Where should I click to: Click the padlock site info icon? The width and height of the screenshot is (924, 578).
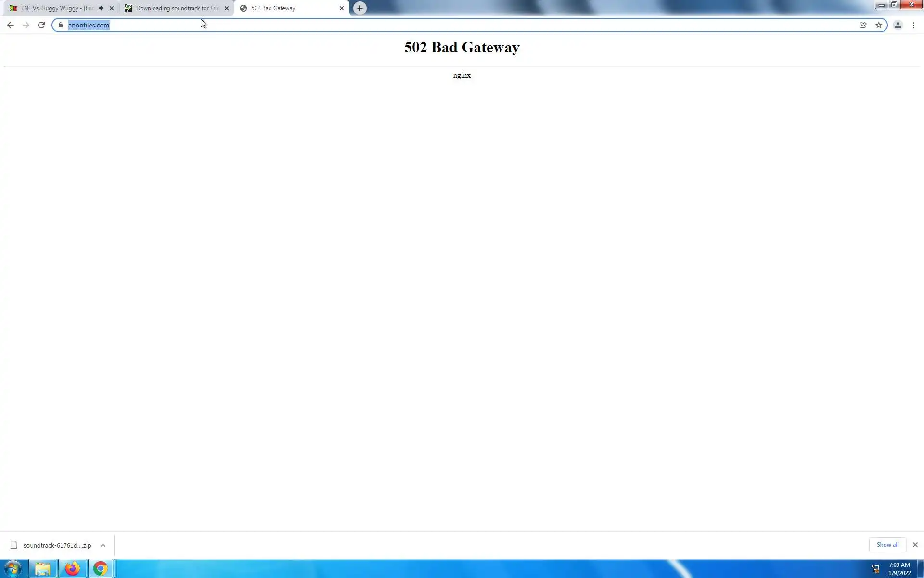(61, 25)
